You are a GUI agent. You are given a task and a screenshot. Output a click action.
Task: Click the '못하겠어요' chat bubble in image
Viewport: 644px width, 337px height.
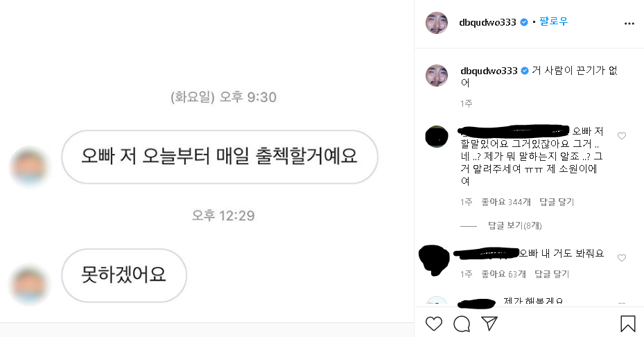(x=124, y=275)
